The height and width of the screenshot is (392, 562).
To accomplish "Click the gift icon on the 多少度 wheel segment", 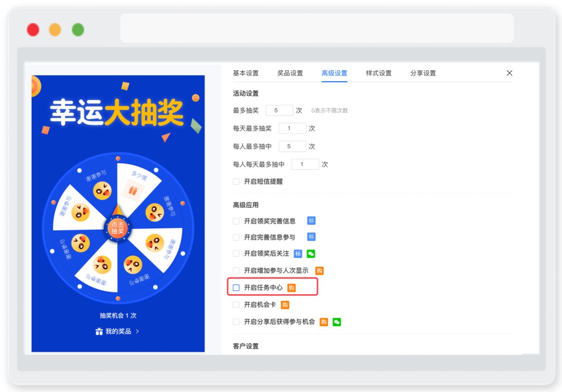I will coord(133,190).
